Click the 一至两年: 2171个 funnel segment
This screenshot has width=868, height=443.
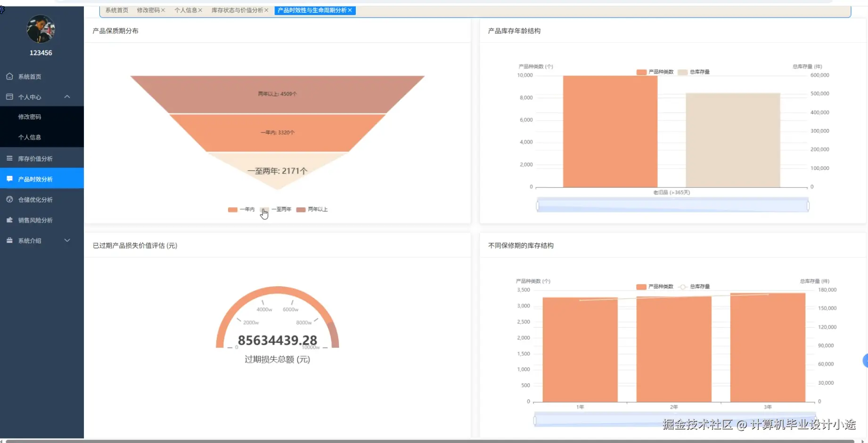point(278,171)
